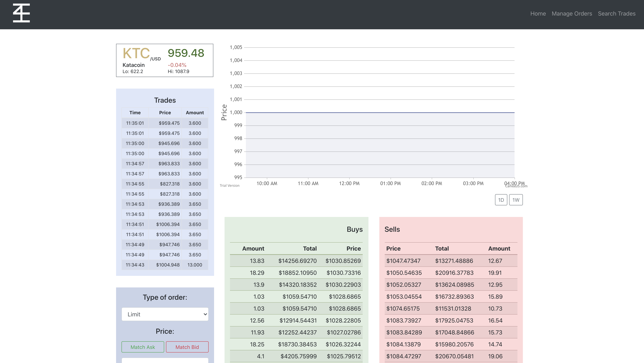Click the 13.000 amount in Trades table

coord(195,265)
